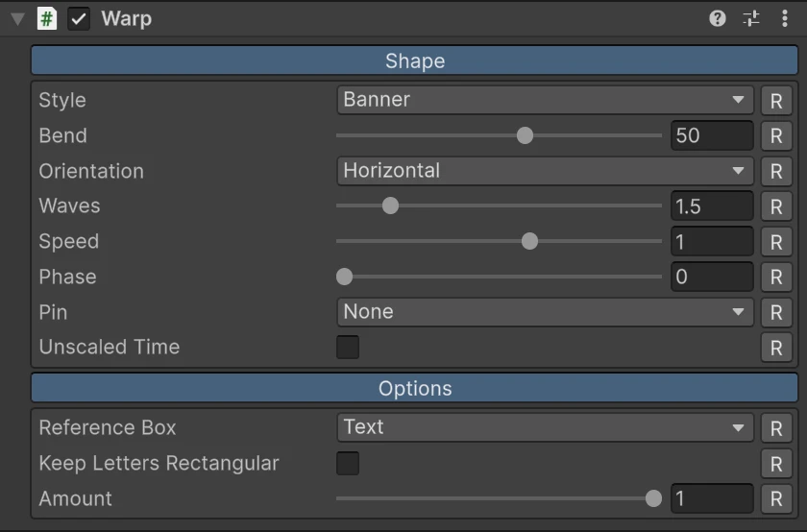This screenshot has height=532, width=807.
Task: Open the Pin dropdown set to None
Action: pyautogui.click(x=545, y=312)
